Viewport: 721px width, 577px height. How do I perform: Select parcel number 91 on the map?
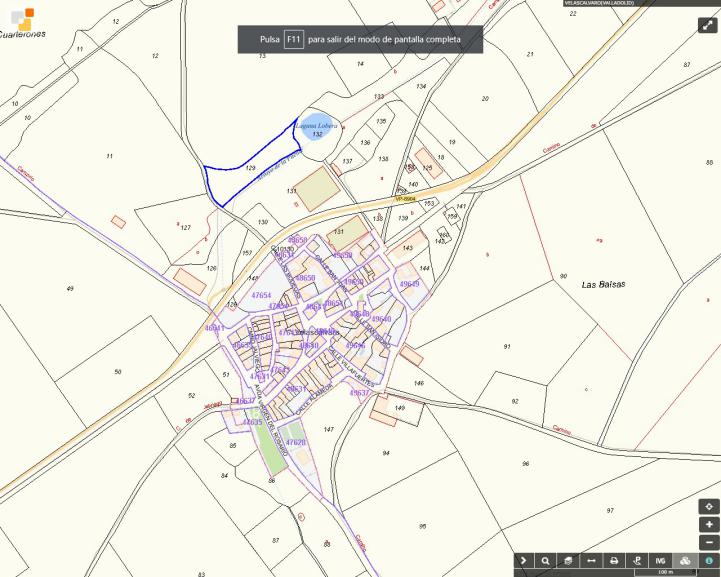tap(507, 347)
